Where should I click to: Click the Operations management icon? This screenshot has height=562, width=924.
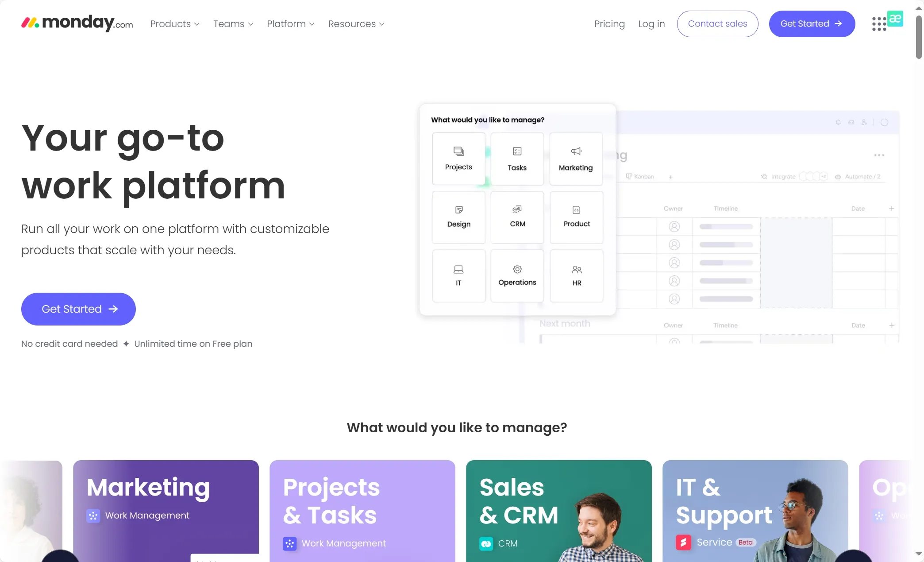(x=517, y=275)
